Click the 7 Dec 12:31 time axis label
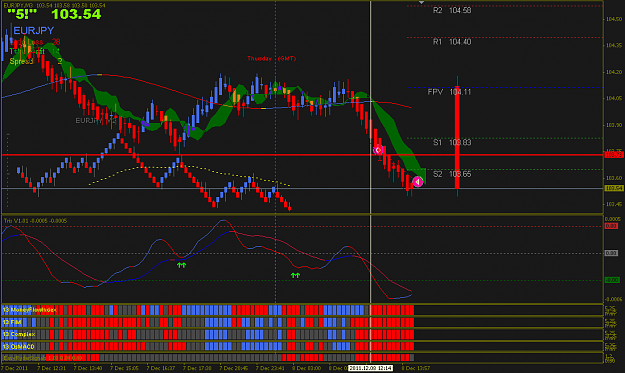This screenshot has width=625, height=373. coord(51,368)
